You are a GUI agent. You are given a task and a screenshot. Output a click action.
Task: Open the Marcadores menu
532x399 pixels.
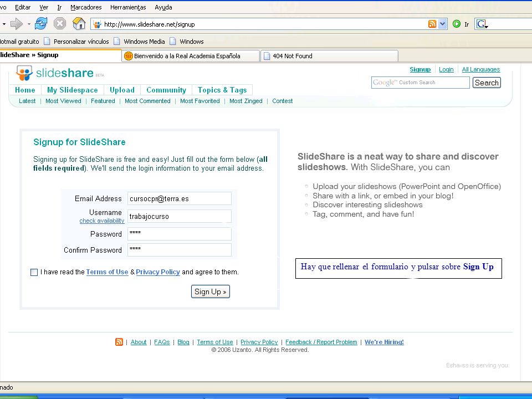tap(86, 7)
